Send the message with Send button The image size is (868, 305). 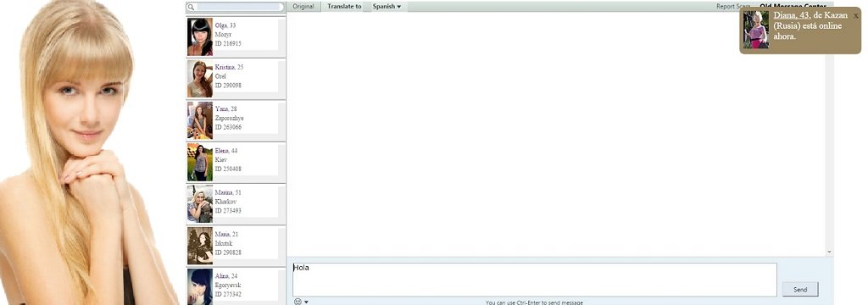tap(800, 290)
